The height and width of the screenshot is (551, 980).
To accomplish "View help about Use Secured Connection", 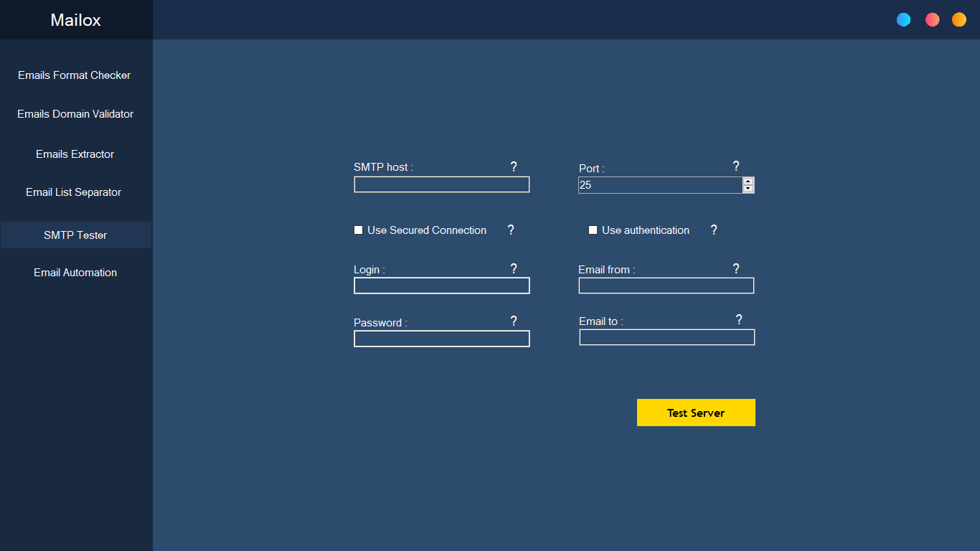I will coord(510,230).
